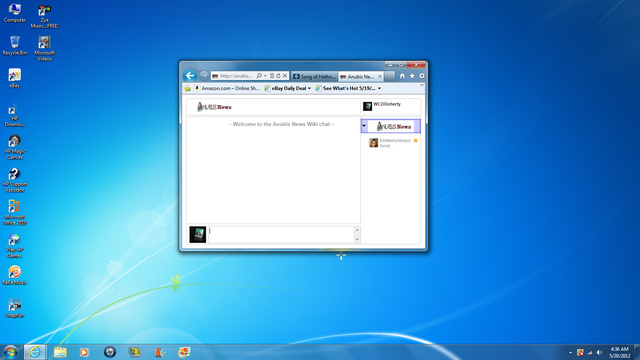Launch Windows Media Player from taskbar
Screen dimensions: 640x360
tap(84, 352)
